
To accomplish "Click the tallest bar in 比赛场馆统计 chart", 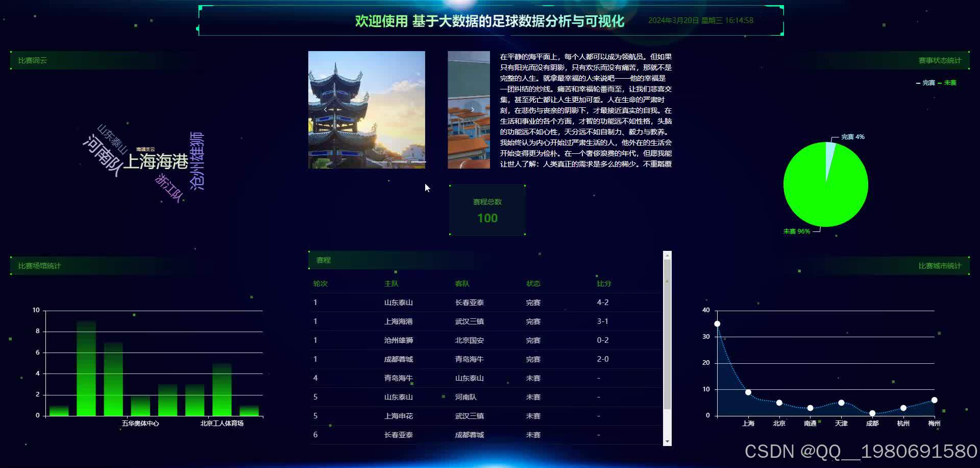I will click(x=86, y=368).
